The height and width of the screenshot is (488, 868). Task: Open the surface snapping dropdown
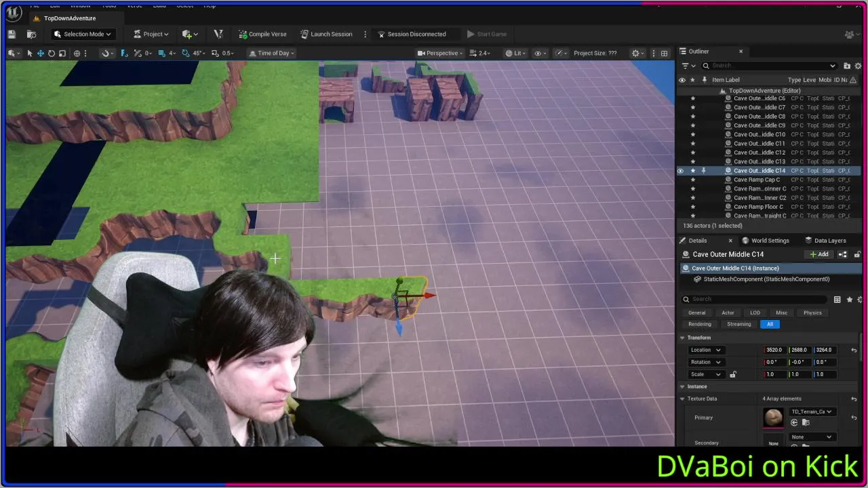(106, 53)
